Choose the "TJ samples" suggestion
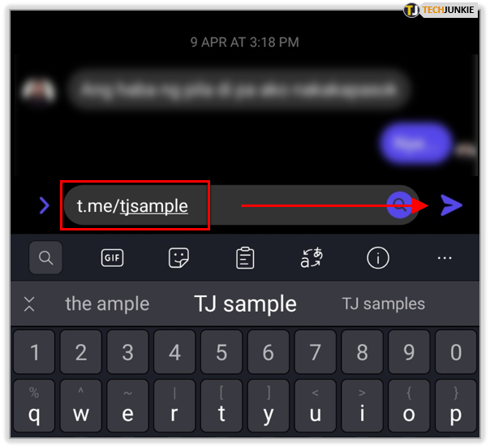The image size is (490, 448). [384, 304]
